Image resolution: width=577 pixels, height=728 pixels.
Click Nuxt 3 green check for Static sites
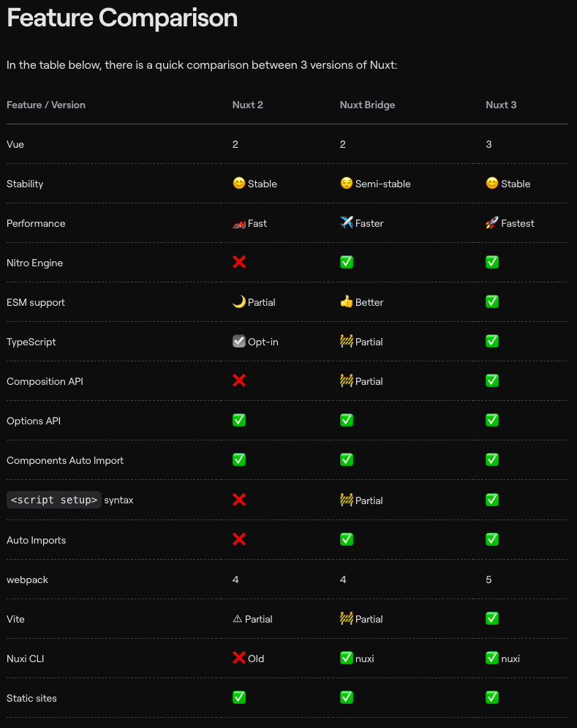[x=492, y=697]
